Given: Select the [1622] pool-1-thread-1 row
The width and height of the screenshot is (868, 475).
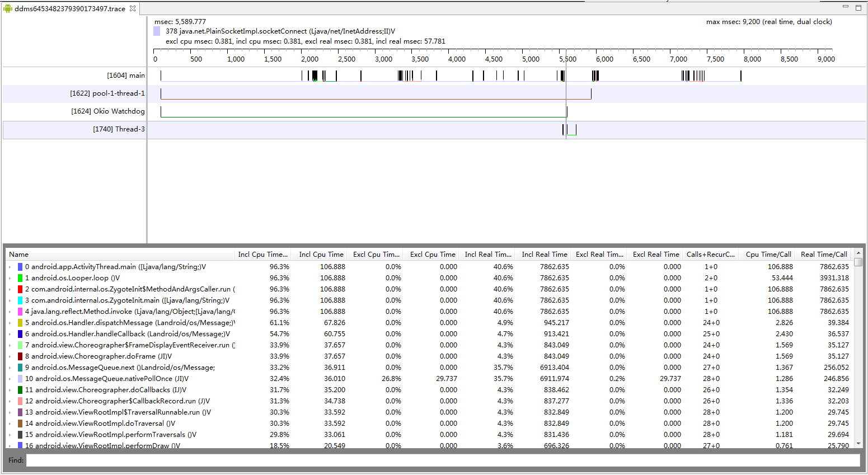Looking at the screenshot, I should click(434, 93).
